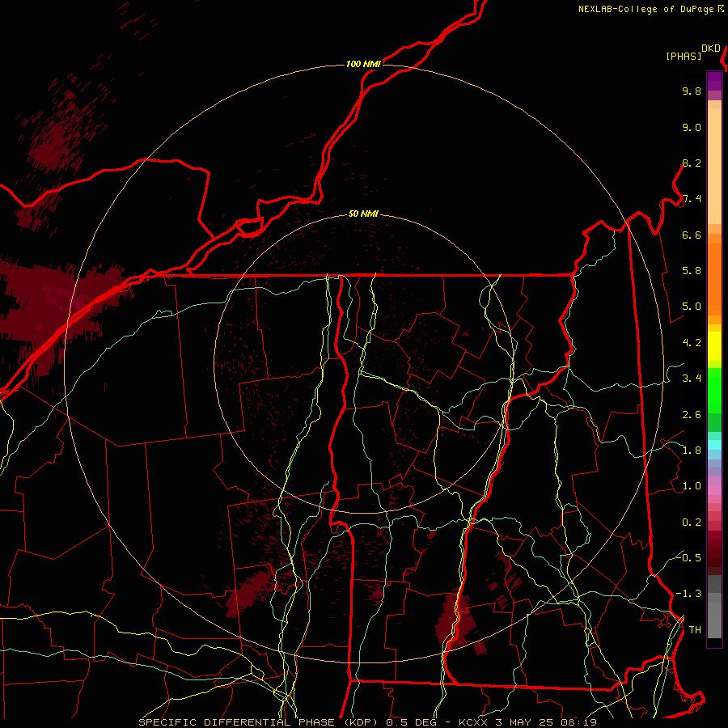This screenshot has width=728, height=728.
Task: Click the orange segment of the color bar
Action: (x=714, y=278)
